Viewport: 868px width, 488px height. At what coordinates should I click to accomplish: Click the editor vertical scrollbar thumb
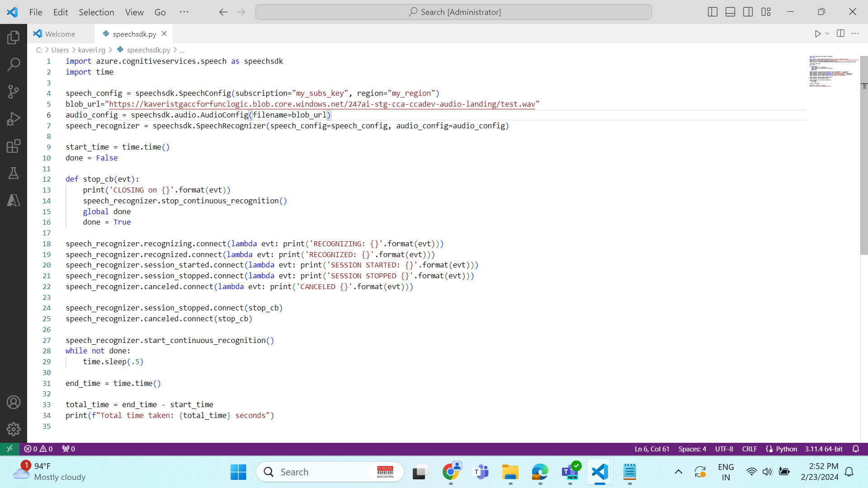click(864, 156)
